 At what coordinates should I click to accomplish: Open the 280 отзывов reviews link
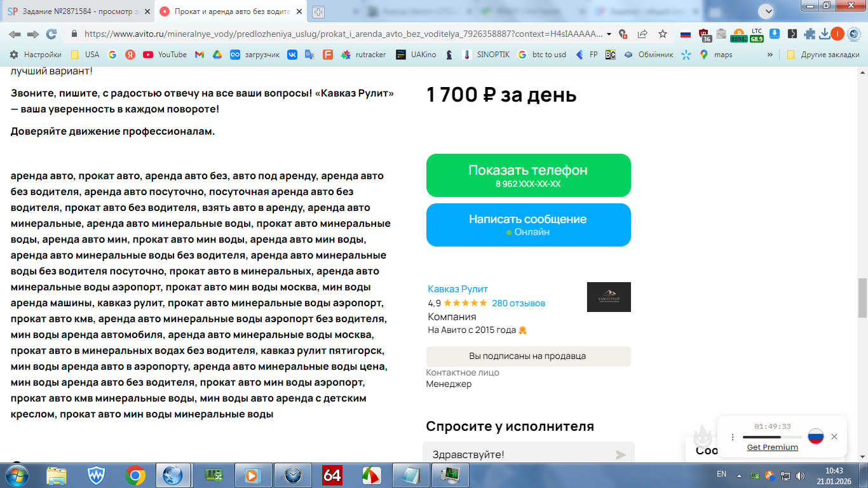point(519,303)
